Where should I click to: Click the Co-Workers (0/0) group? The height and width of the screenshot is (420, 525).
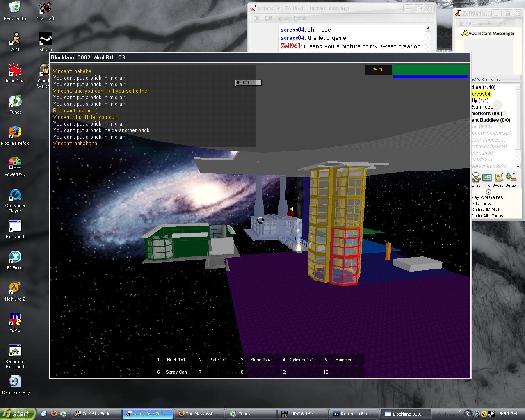click(486, 114)
